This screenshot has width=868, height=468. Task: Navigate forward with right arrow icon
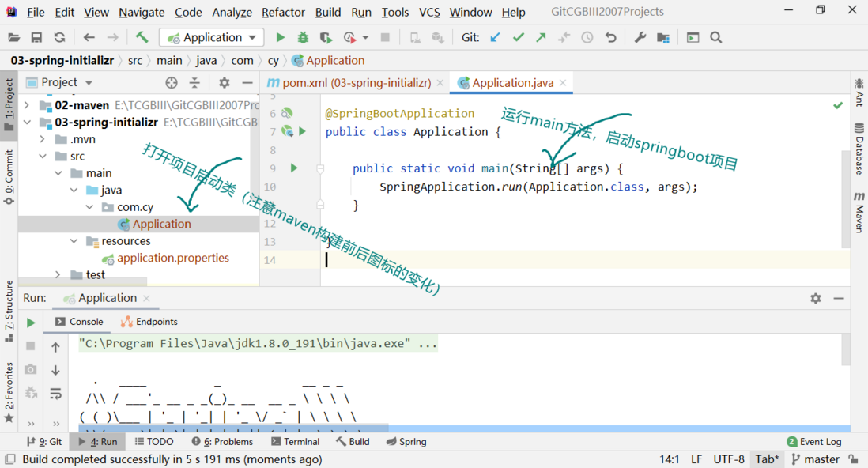[x=112, y=38]
